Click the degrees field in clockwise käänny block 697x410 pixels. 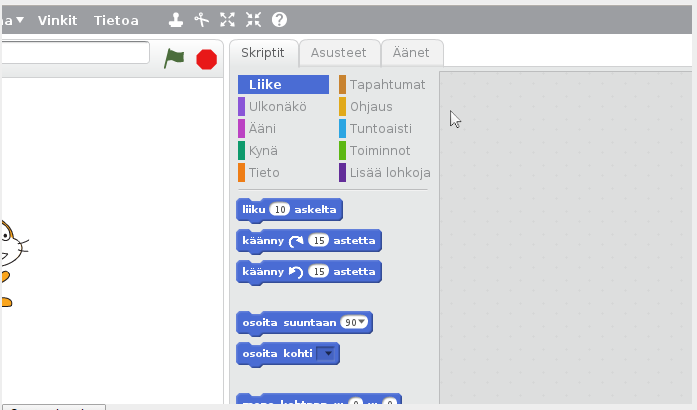point(319,240)
